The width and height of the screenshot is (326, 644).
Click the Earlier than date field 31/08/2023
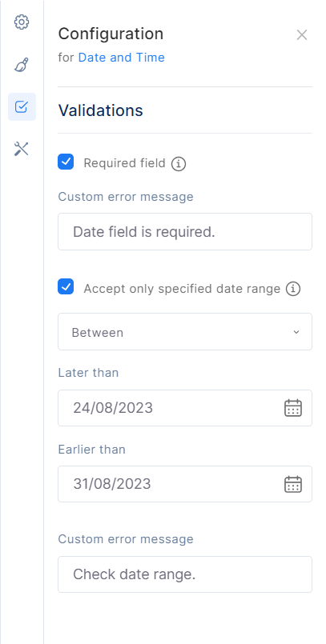click(x=185, y=484)
